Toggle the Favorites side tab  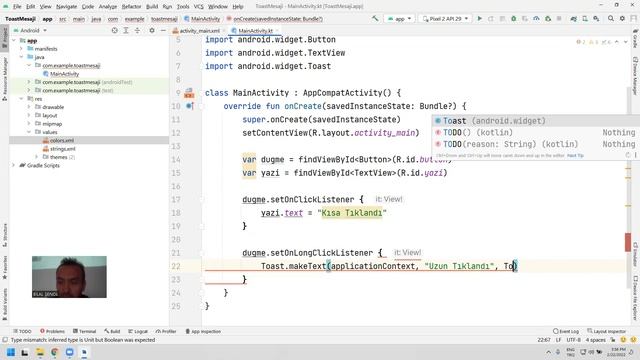[4, 267]
